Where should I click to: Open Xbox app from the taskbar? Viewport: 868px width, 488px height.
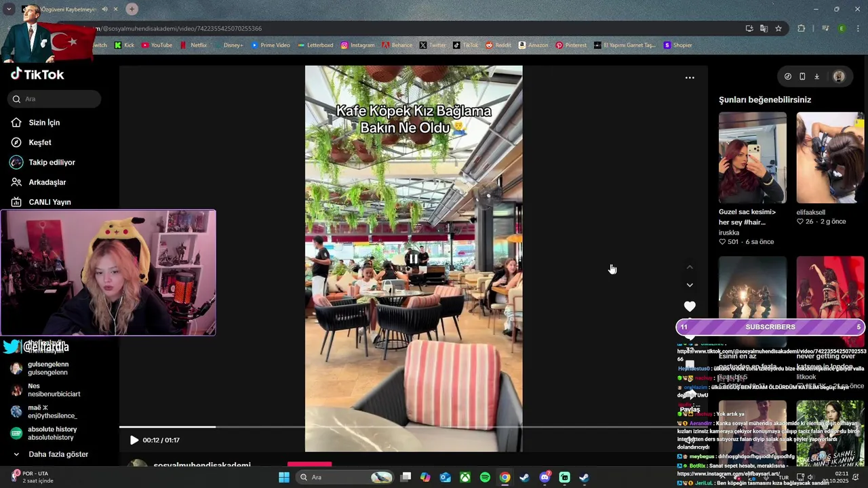tap(465, 477)
